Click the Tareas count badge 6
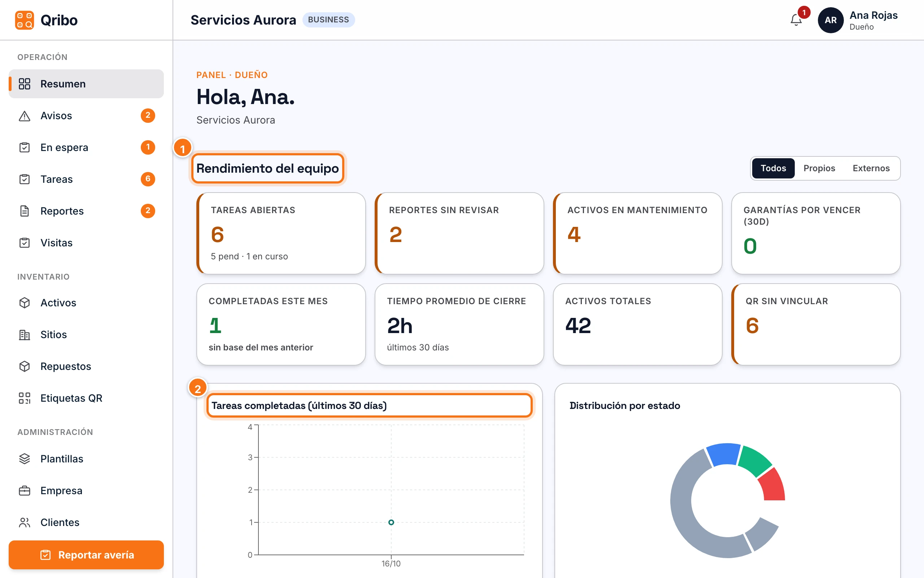The height and width of the screenshot is (578, 924). (148, 179)
